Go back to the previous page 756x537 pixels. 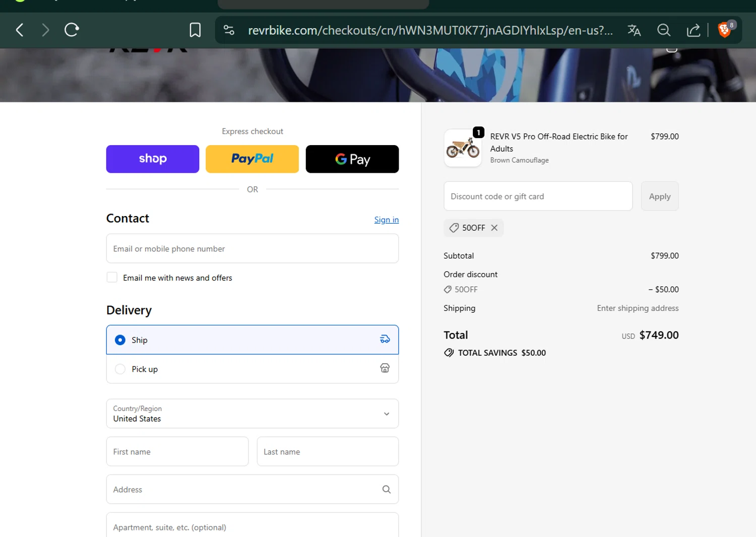click(x=20, y=30)
